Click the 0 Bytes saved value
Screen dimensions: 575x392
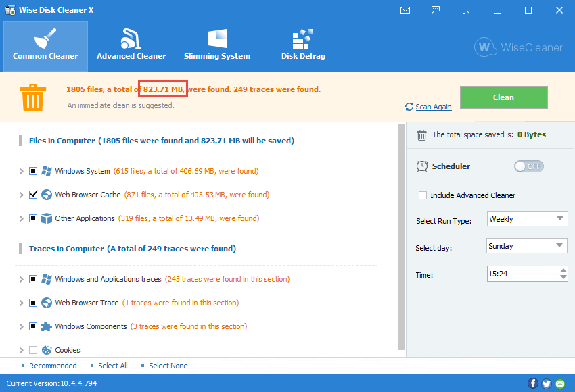(x=531, y=134)
